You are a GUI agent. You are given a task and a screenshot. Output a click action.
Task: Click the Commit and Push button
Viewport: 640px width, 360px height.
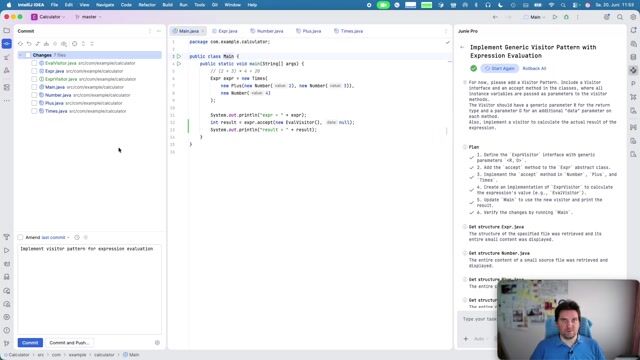pos(69,343)
